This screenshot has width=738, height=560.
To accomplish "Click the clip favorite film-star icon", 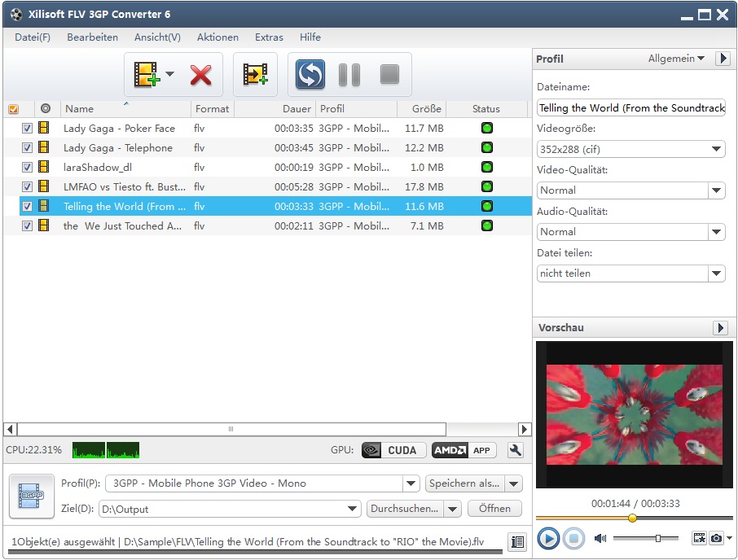I will [x=700, y=537].
